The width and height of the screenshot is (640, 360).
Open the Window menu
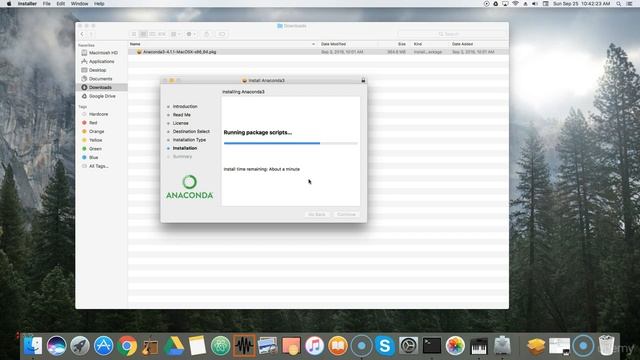point(80,4)
